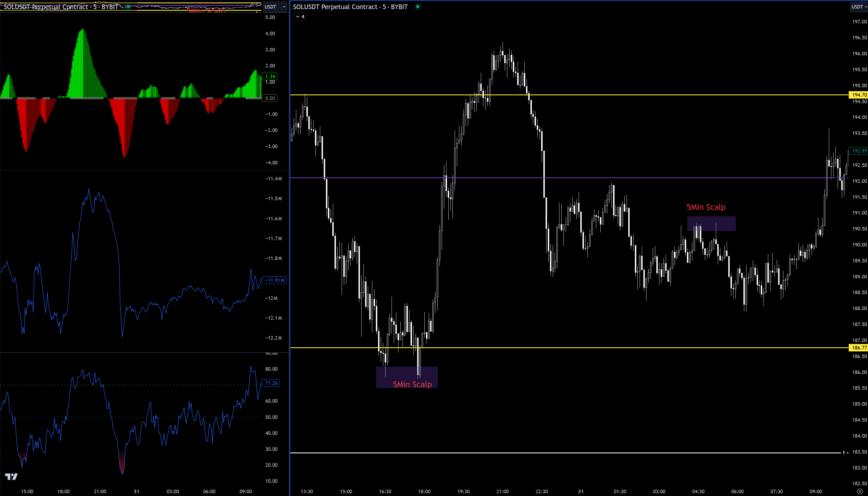This screenshot has width=868, height=496.
Task: Click the TradingView logo
Action: [11, 476]
